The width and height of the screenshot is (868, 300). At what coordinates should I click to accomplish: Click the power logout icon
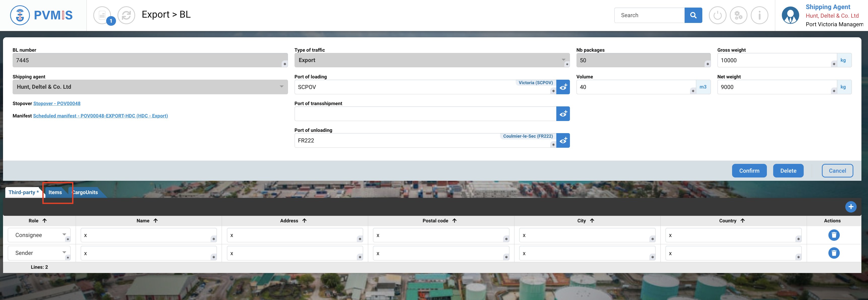point(717,15)
